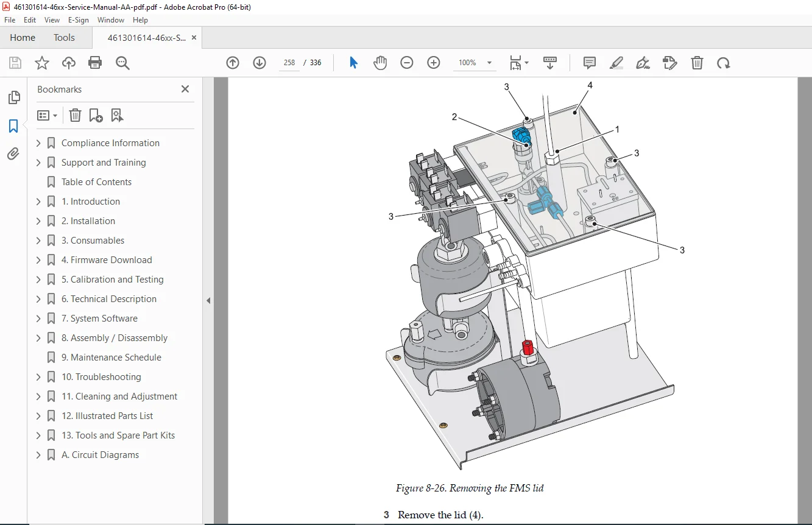Upload the file to cloud storage
This screenshot has height=525, width=812.
pyautogui.click(x=69, y=63)
